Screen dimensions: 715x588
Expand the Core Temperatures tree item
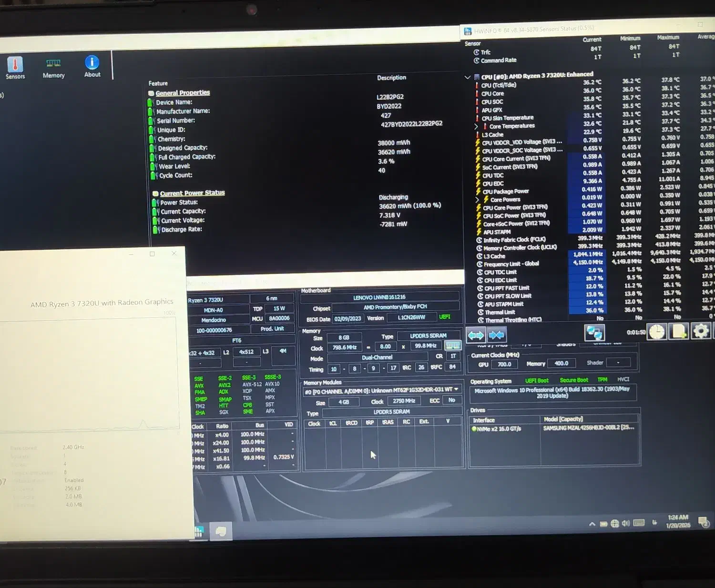476,126
